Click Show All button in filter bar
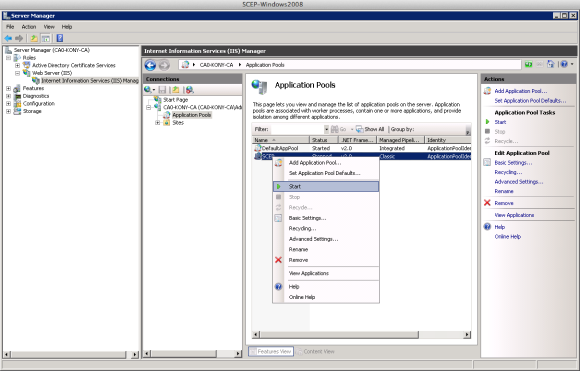Image resolution: width=580 pixels, height=371 pixels. pos(370,129)
